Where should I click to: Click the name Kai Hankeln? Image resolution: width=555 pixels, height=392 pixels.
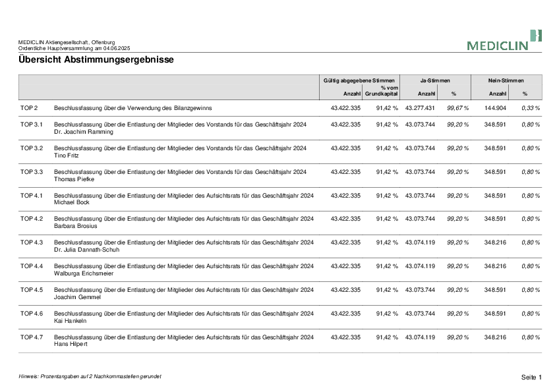click(x=70, y=321)
